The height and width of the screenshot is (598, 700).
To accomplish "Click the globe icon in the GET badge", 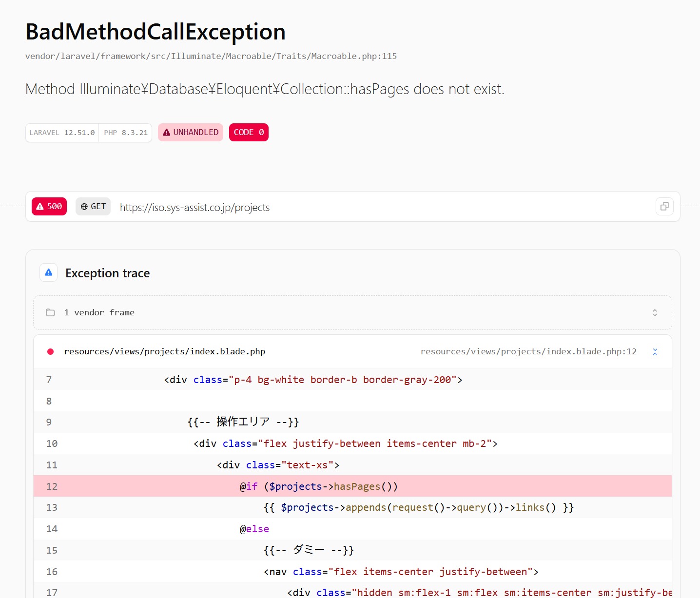I will 84,207.
